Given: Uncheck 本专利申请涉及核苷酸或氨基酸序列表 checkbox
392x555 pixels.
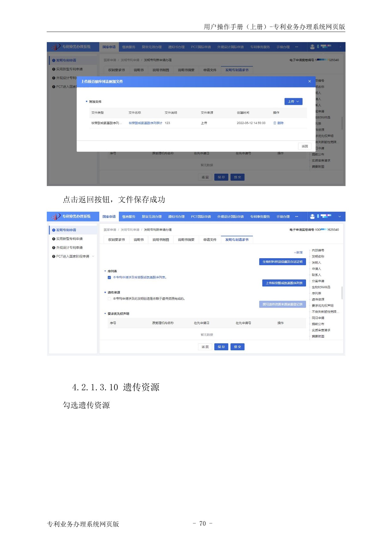Looking at the screenshot, I should coord(109,277).
